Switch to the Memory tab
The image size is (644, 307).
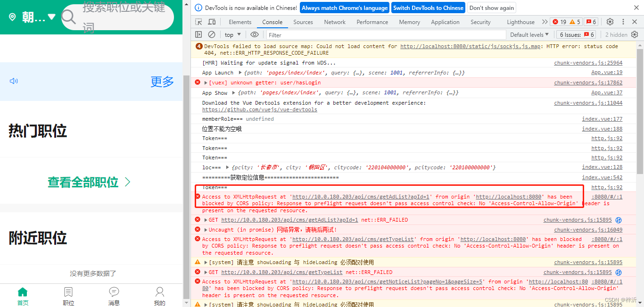(409, 22)
